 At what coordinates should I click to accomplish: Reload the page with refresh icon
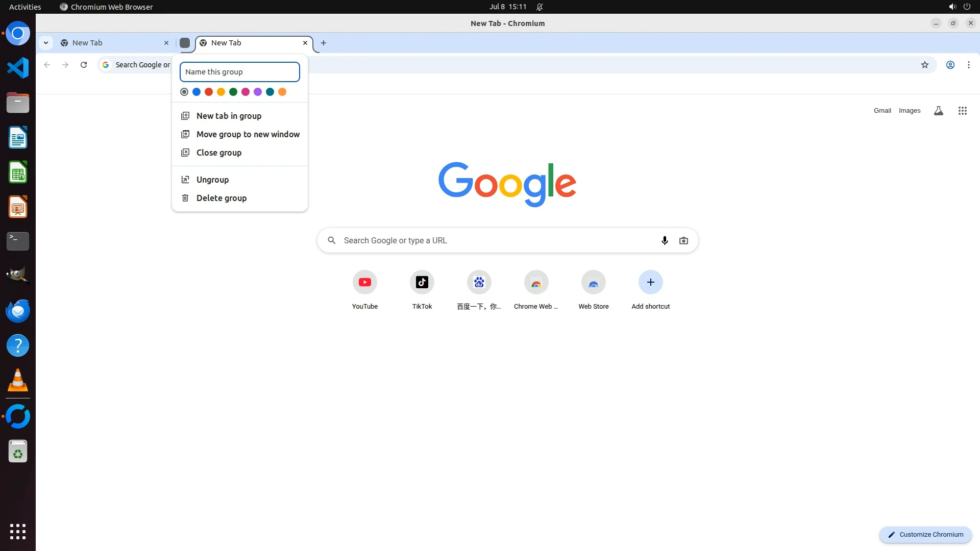point(84,65)
